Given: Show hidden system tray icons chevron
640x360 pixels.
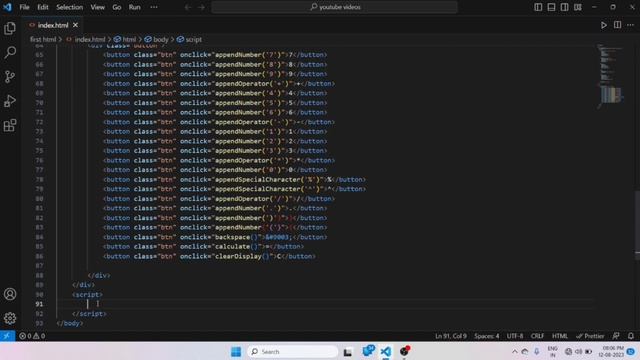Looking at the screenshot, I should [x=515, y=351].
